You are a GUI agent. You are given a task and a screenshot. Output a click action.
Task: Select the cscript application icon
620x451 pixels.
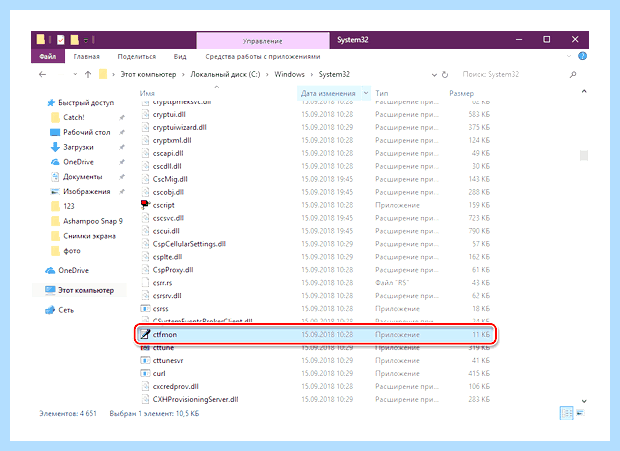tap(146, 205)
